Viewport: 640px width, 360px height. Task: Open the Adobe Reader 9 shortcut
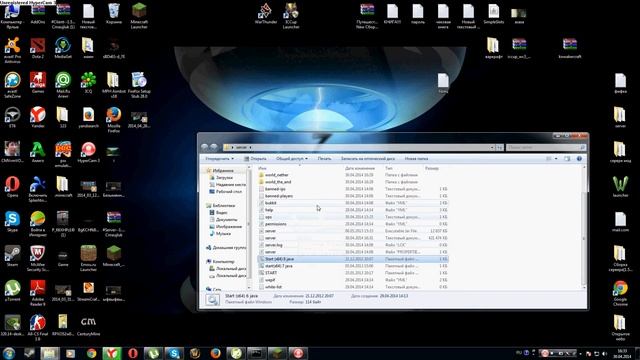pos(38,293)
